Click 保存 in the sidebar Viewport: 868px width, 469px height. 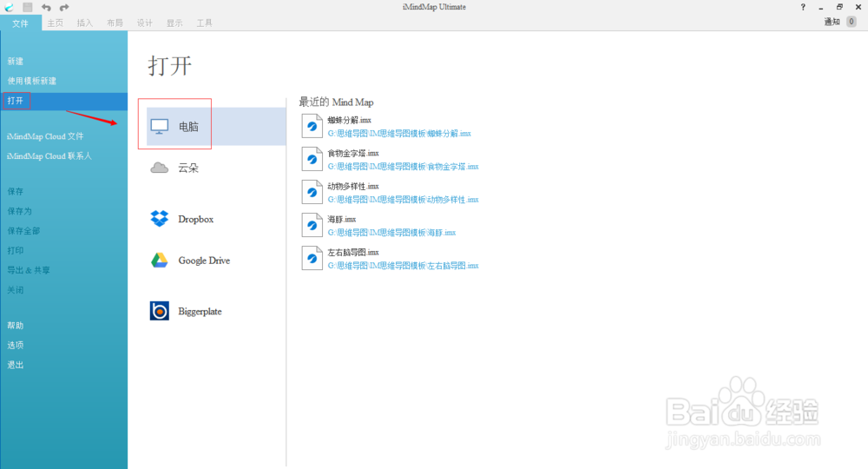16,192
